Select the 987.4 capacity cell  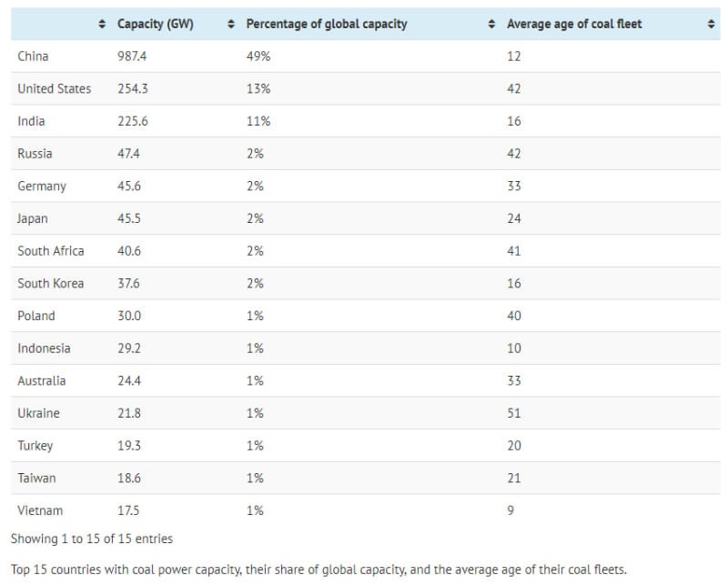pyautogui.click(x=133, y=56)
